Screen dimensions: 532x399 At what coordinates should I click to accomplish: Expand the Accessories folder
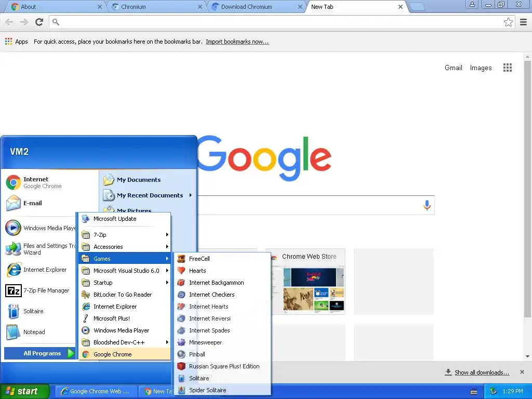125,247
